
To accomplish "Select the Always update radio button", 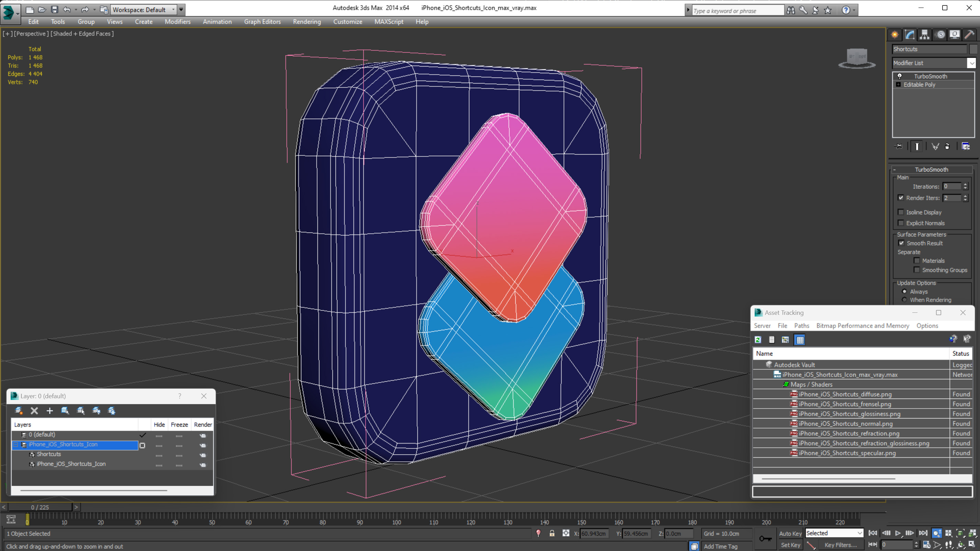I will 905,292.
